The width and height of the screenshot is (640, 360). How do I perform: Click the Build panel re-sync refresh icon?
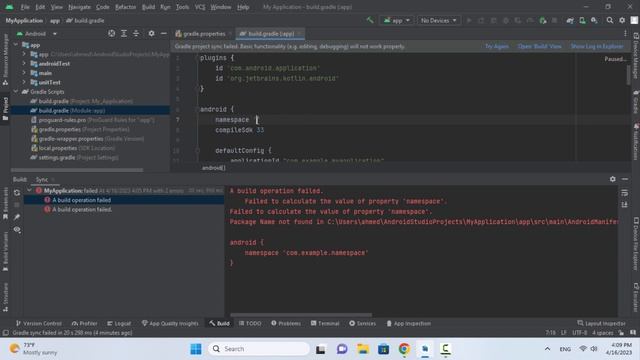[x=17, y=192]
